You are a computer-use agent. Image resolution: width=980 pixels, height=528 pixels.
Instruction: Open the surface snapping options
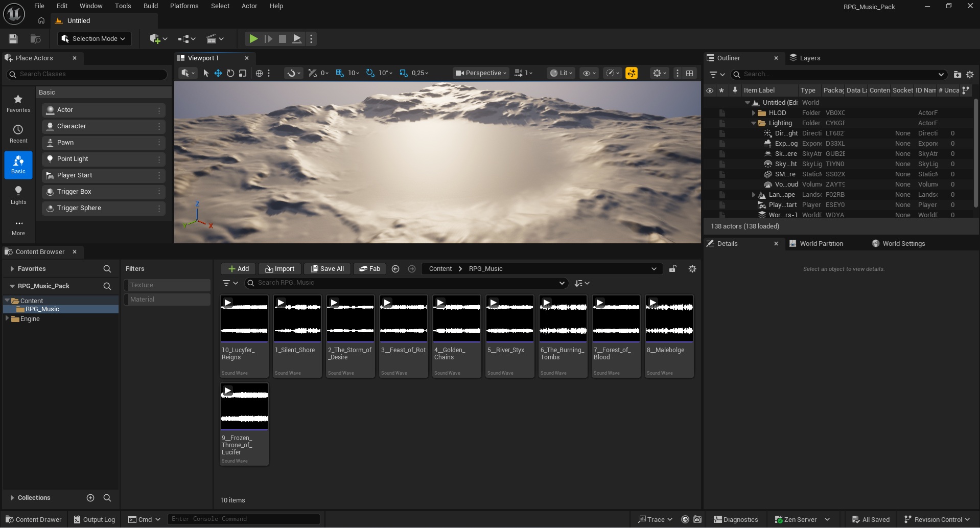(294, 73)
